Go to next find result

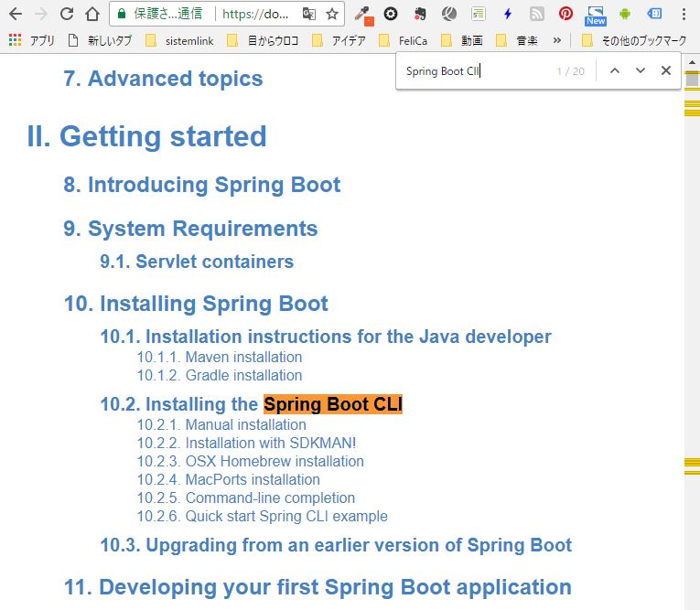click(641, 70)
